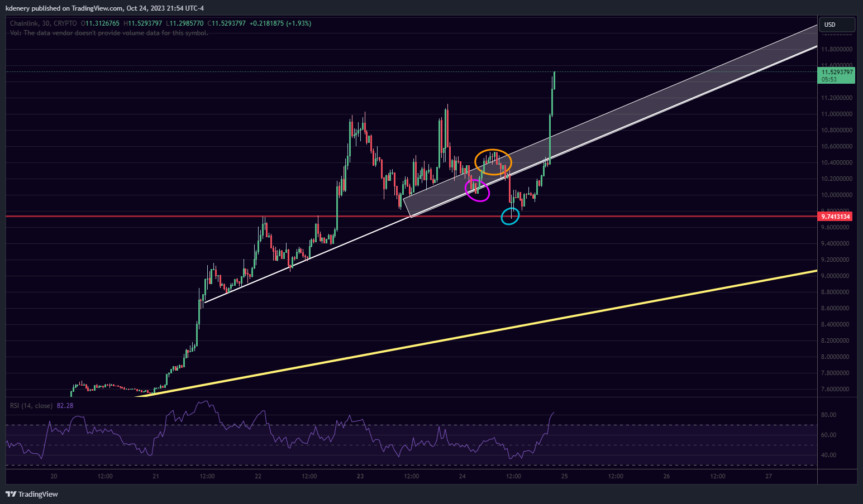Screen dimensions: 863x504
Task: Click date label 26 on time axis
Action: click(x=667, y=476)
